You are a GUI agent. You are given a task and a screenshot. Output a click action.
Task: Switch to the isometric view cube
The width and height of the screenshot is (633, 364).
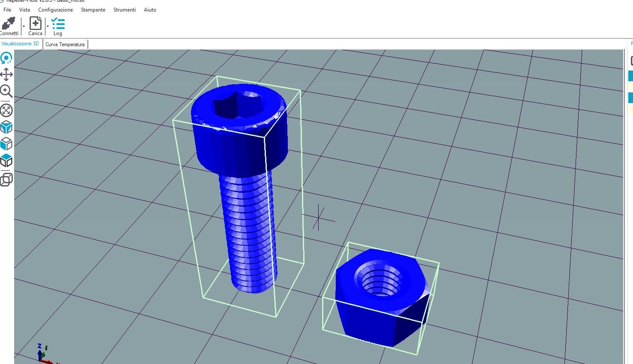6,127
